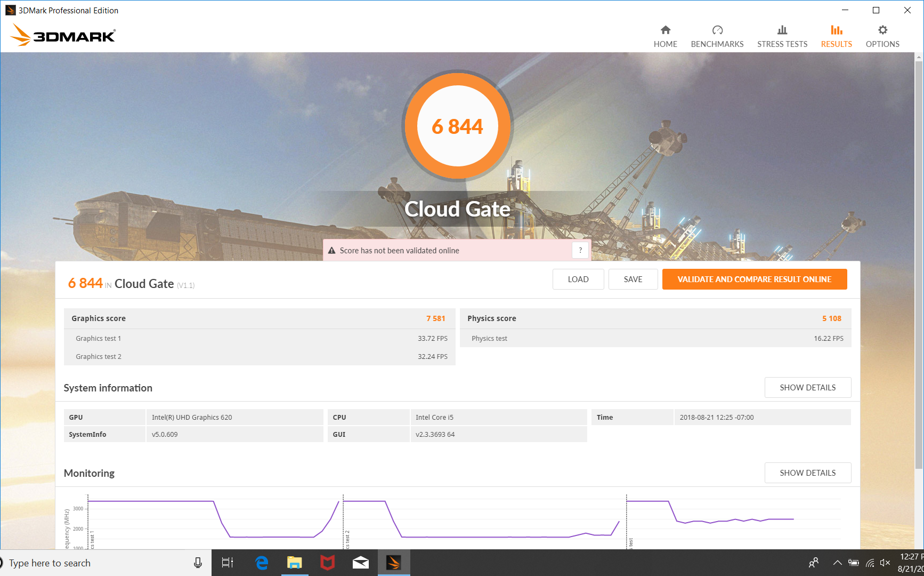This screenshot has width=924, height=576.
Task: Click the Cloud Gate banner title
Action: [457, 209]
